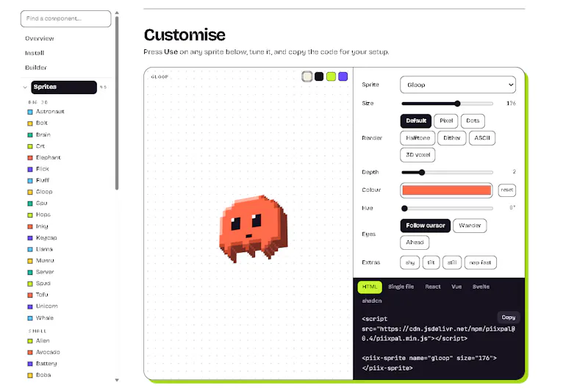588x391 pixels.
Task: Switch to the Svelte code tab
Action: pos(481,287)
